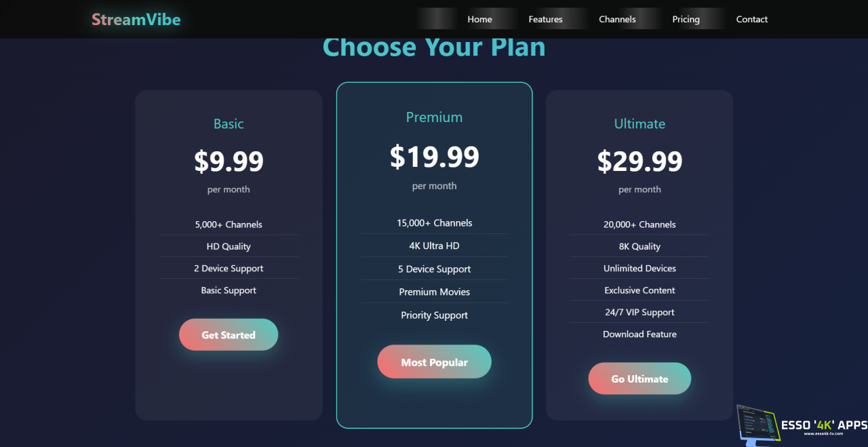This screenshot has width=868, height=447.
Task: Go to the Home page
Action: (479, 19)
